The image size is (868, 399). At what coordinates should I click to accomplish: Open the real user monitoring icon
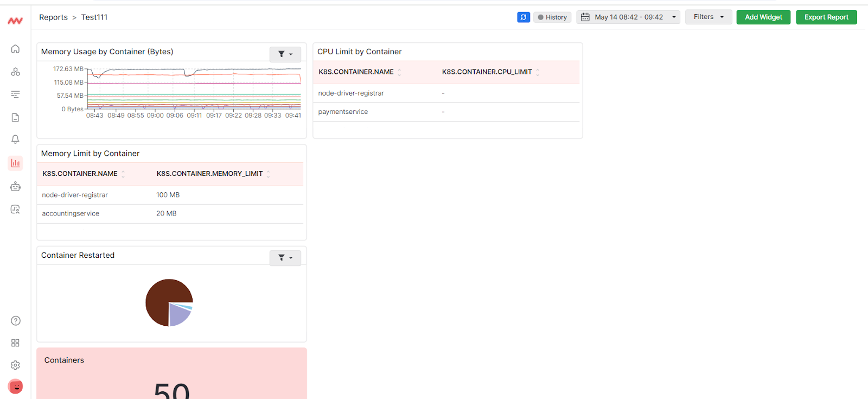coord(15,209)
